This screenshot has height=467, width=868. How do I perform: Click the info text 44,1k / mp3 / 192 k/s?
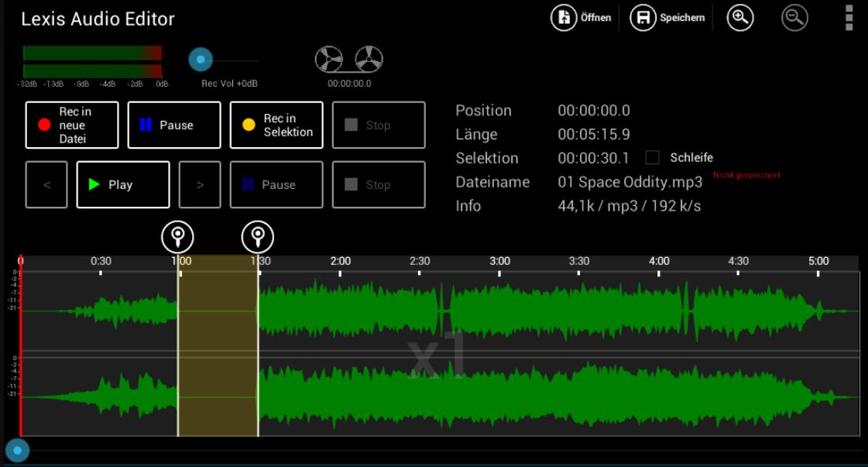[630, 206]
